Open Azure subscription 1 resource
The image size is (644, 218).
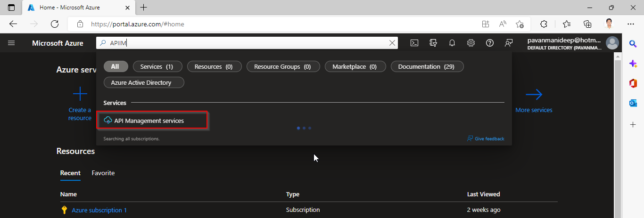[x=99, y=210]
